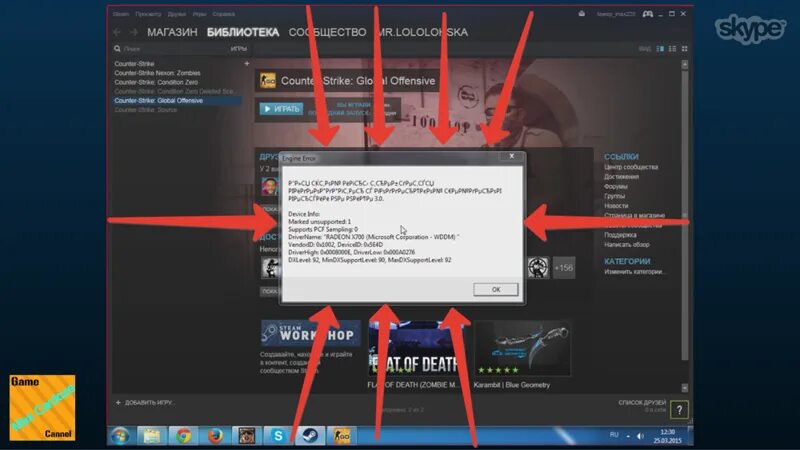Screen dimensions: 800x450
Task: Open the Поддержка link
Action: (x=620, y=235)
